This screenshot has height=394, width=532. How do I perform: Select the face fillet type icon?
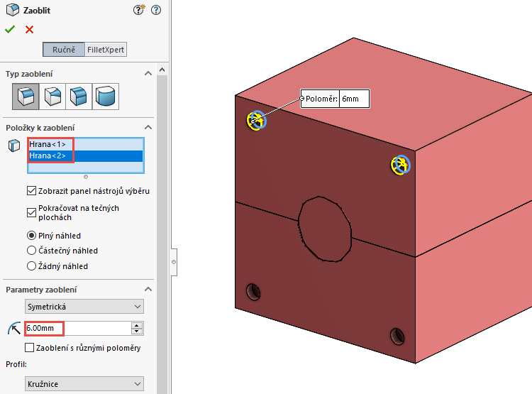pyautogui.click(x=79, y=97)
